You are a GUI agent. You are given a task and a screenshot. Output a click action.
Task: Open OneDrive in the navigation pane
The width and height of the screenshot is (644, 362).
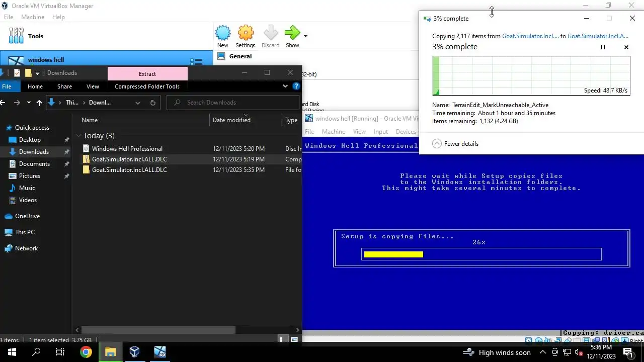click(x=27, y=216)
